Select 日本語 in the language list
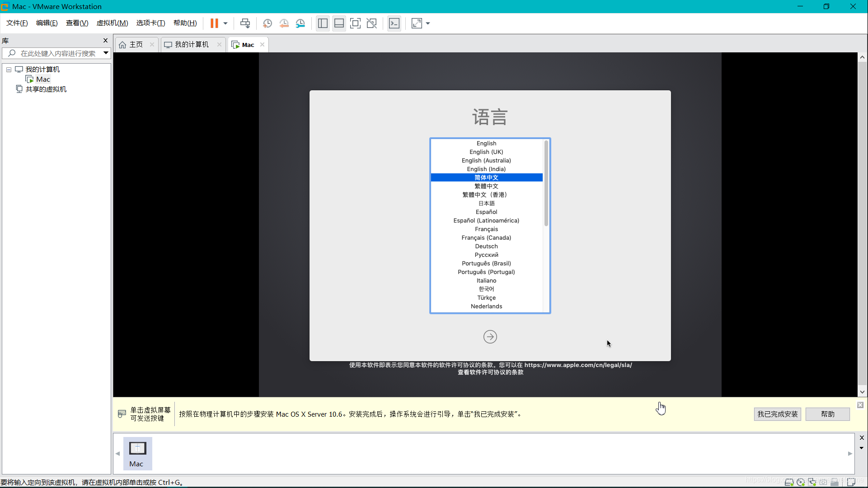Screen dimensions: 868x488 (x=486, y=203)
